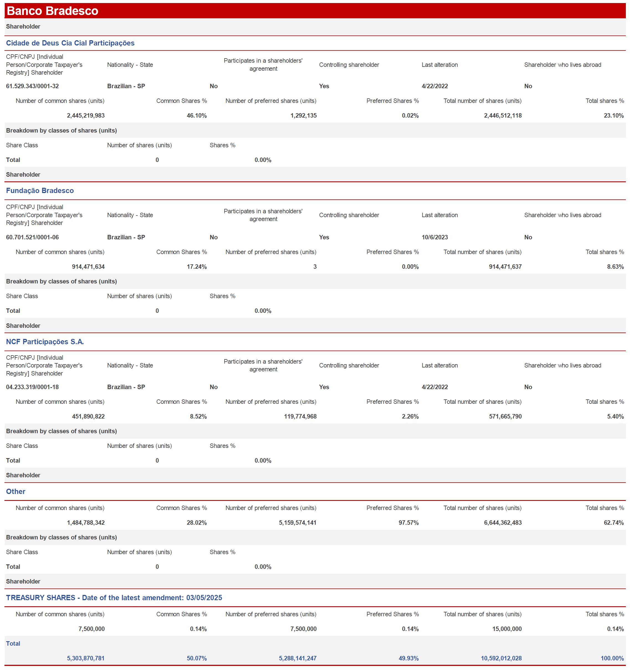
Task: Click the blue Total label at bottom
Action: click(x=13, y=644)
